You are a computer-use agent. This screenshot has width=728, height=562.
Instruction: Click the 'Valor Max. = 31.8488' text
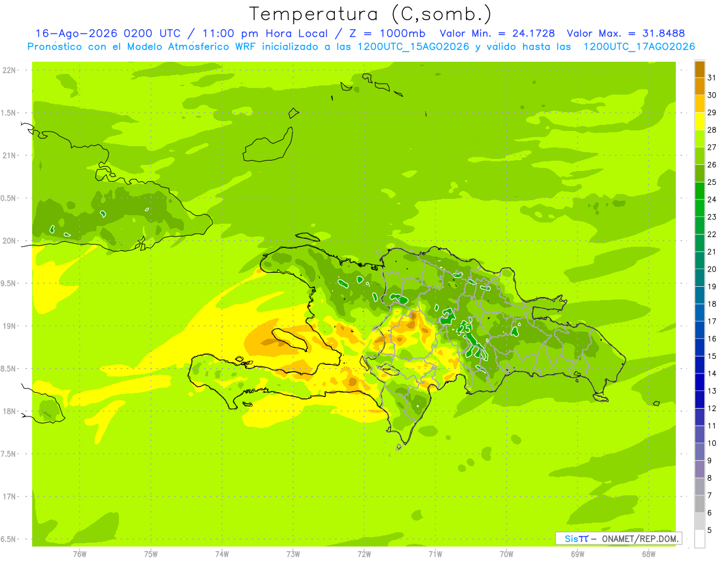625,33
